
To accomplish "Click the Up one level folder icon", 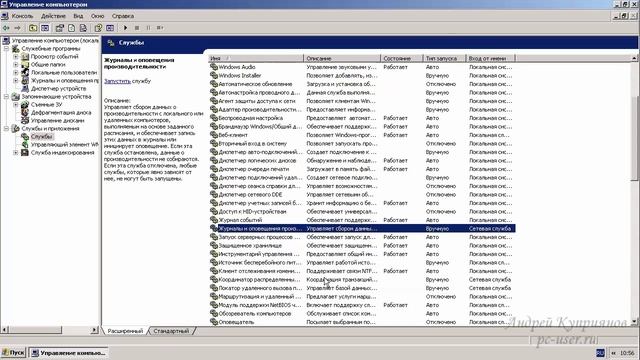I will (33, 28).
